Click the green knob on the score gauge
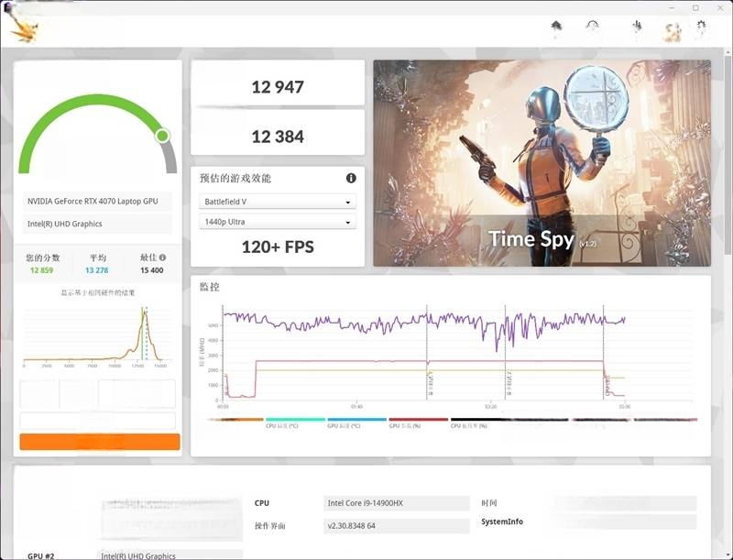733x560 pixels. point(163,136)
